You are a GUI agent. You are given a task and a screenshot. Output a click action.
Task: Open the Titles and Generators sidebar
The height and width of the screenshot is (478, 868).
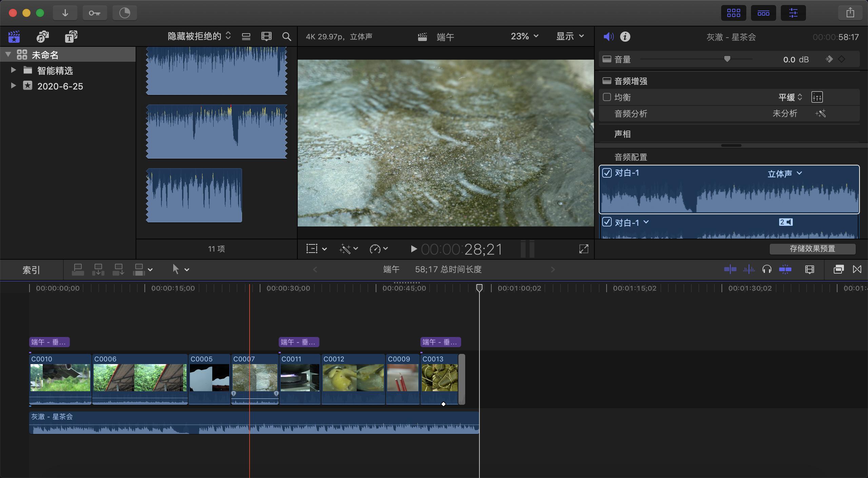[x=71, y=36]
